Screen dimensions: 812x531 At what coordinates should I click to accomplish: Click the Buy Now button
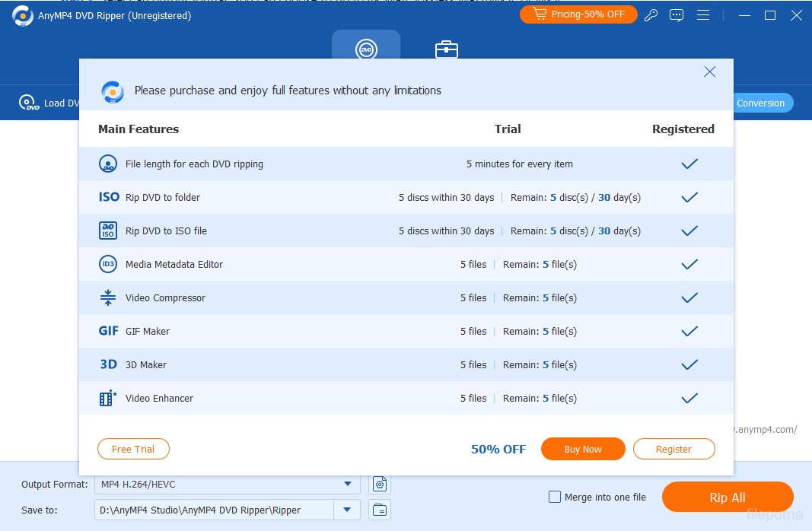point(583,450)
